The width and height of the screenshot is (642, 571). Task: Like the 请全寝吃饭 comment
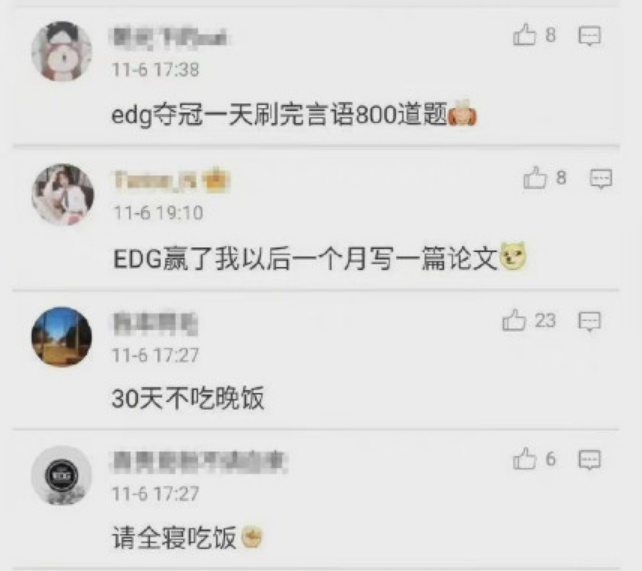click(524, 458)
